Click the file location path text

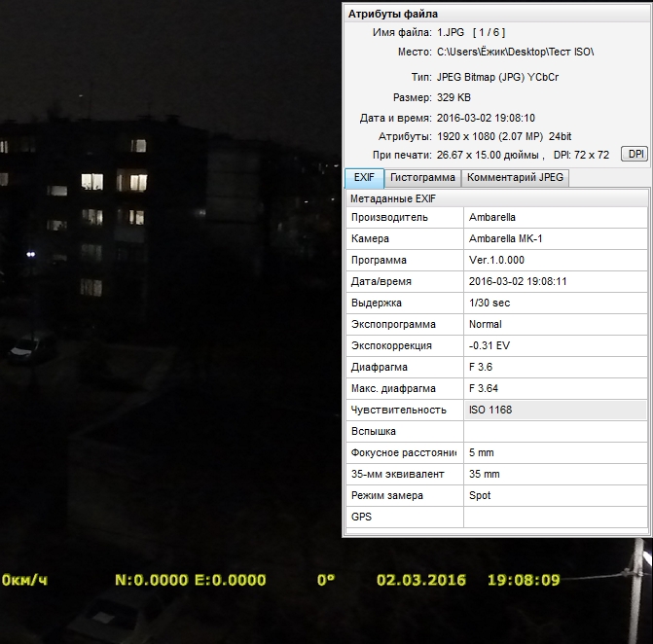tap(515, 52)
